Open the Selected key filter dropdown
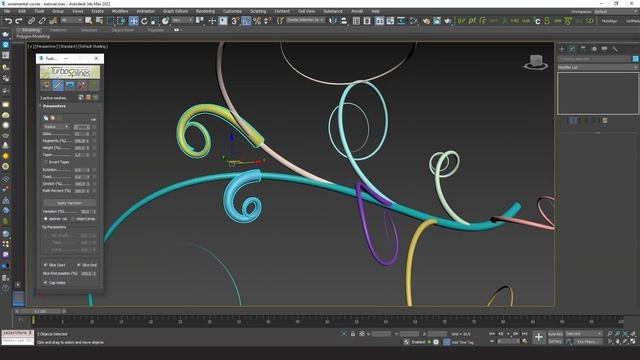 click(x=584, y=334)
